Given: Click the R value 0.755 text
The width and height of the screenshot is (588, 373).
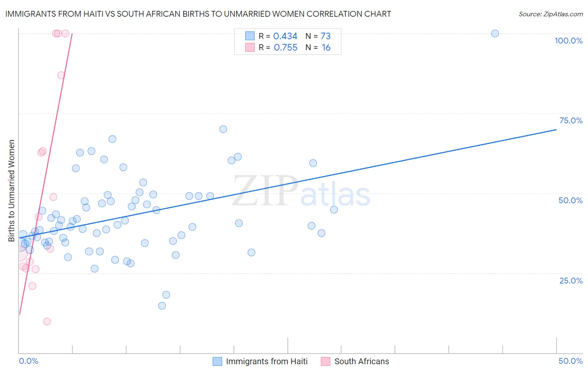Looking at the screenshot, I should [286, 47].
